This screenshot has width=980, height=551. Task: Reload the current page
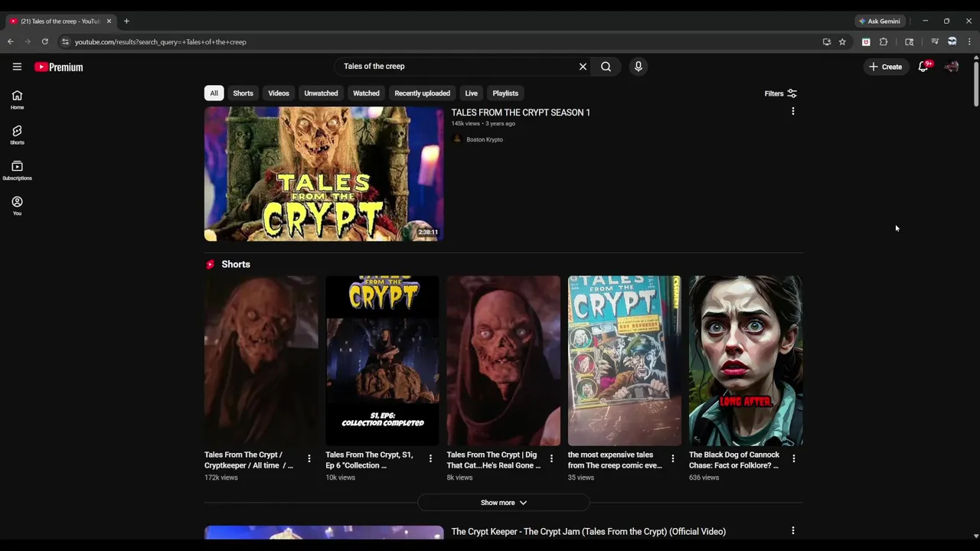click(x=44, y=42)
